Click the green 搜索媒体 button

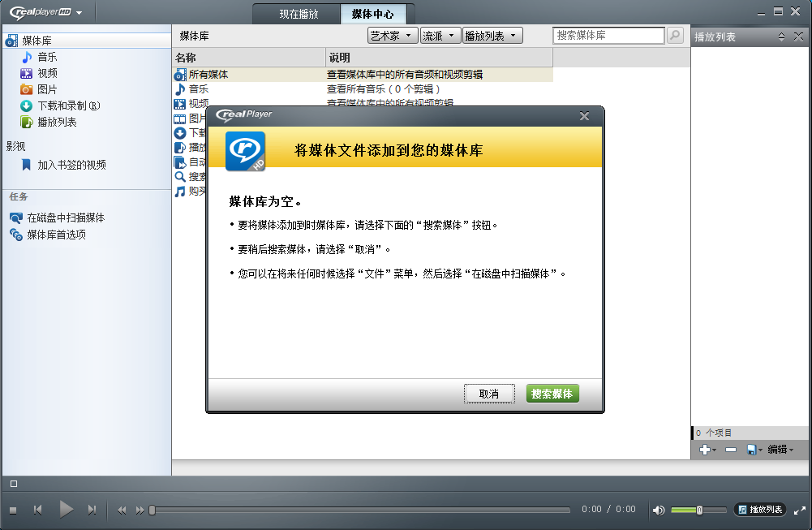552,392
